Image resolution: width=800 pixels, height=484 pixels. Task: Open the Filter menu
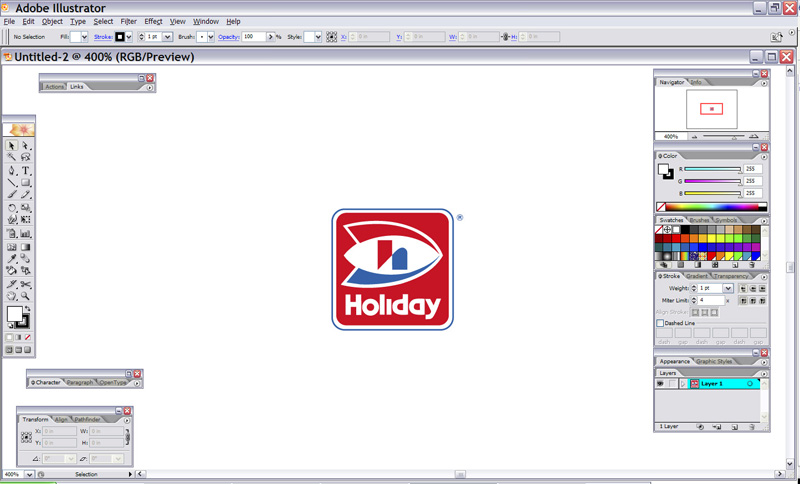point(129,21)
